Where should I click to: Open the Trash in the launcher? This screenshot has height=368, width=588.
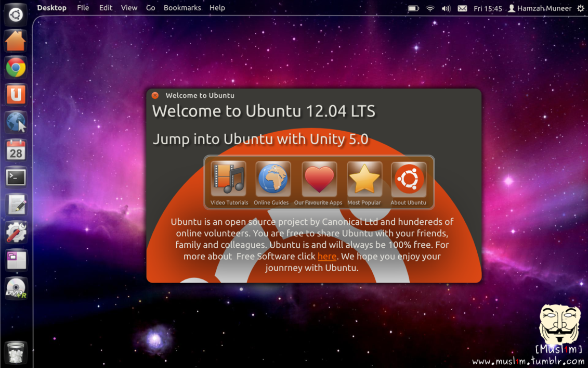click(16, 352)
